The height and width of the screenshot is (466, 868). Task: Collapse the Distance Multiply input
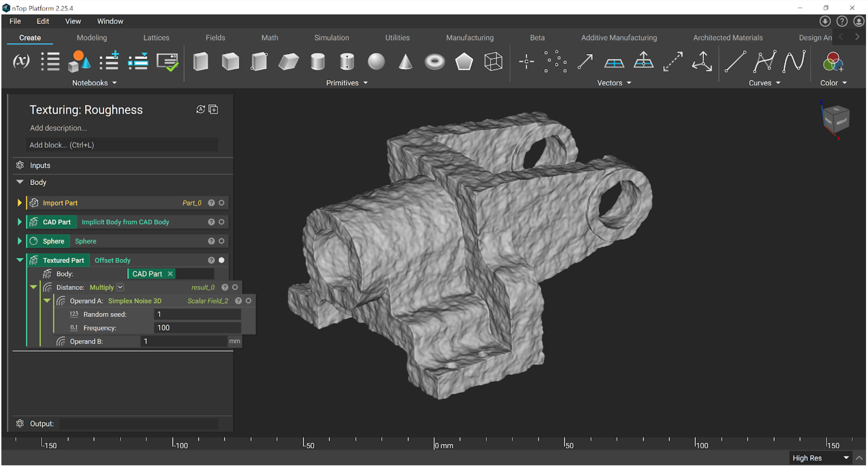(x=33, y=287)
